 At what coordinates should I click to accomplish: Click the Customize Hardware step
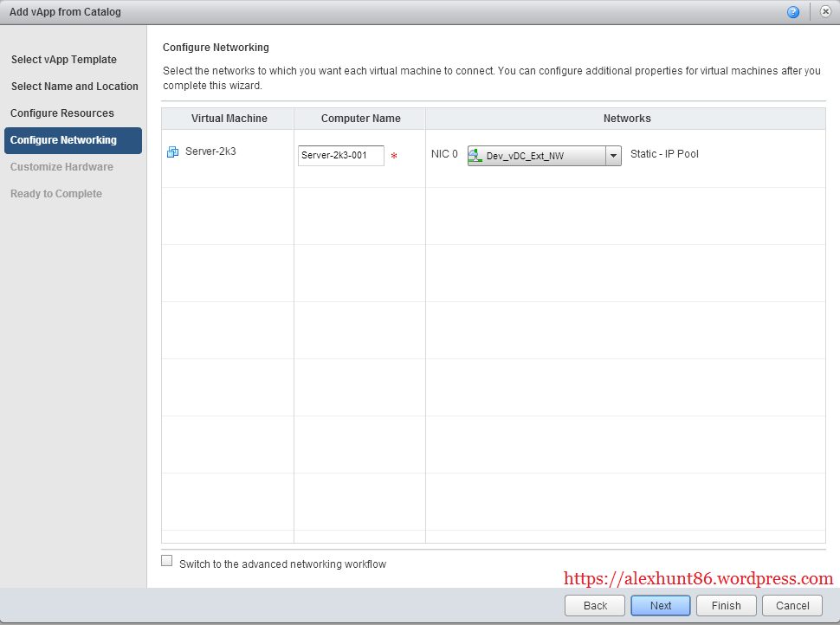[x=61, y=167]
